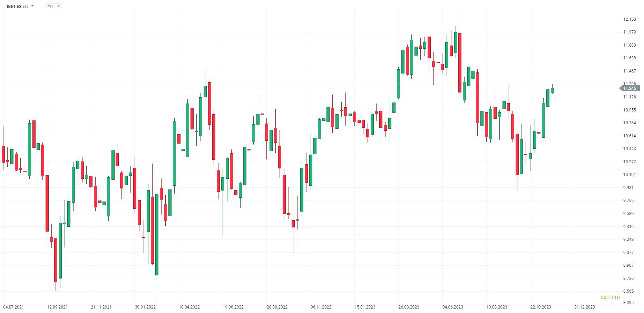Click the 04D 11H candle countdown
Image resolution: width=644 pixels, height=313 pixels.
pyautogui.click(x=610, y=297)
